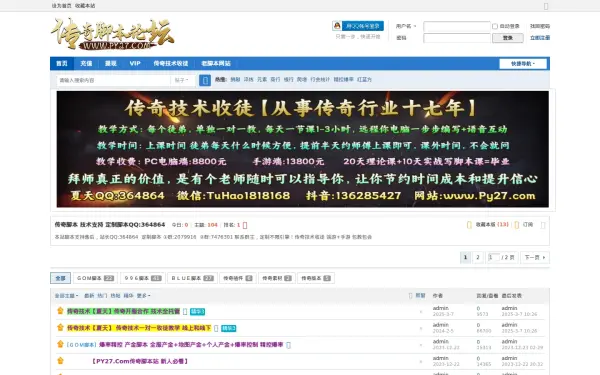Click the 订阅 subscribe link
Viewport: 600px width, 375px height.
click(528, 225)
